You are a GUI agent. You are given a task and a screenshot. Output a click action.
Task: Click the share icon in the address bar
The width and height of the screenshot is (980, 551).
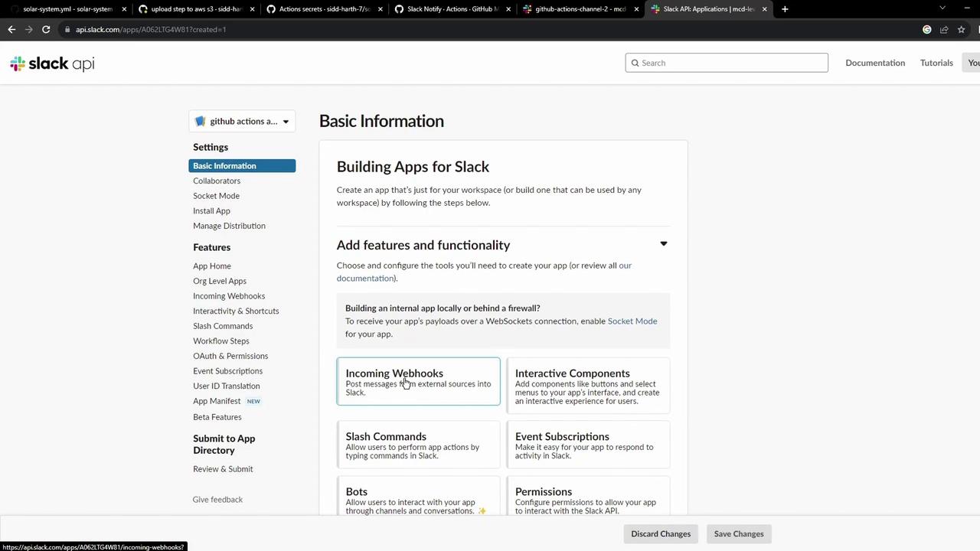(x=944, y=29)
